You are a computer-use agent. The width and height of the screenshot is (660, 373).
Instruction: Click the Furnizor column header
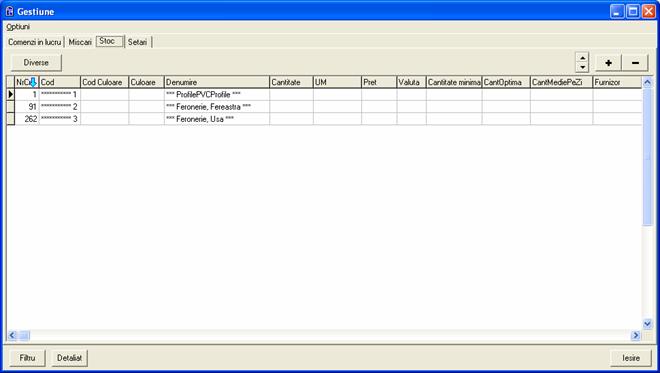tap(617, 82)
